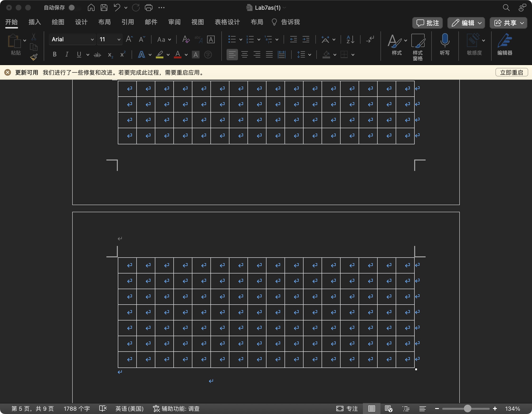Viewport: 532px width, 414px height.
Task: Toggle Italic formatting
Action: [x=67, y=54]
